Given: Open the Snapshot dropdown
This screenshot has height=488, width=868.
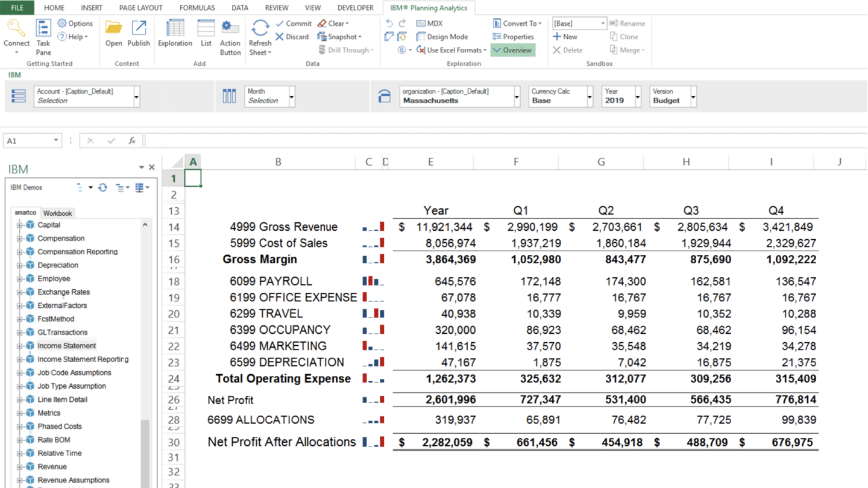Looking at the screenshot, I should click(x=339, y=37).
